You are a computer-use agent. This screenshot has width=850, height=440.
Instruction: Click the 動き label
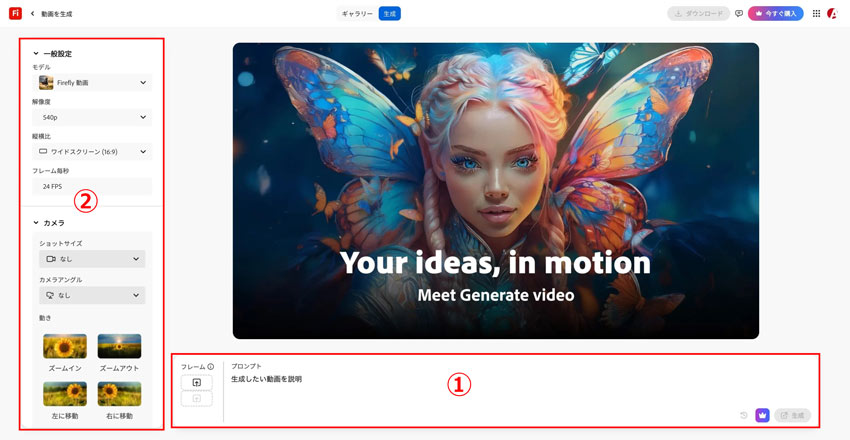45,318
